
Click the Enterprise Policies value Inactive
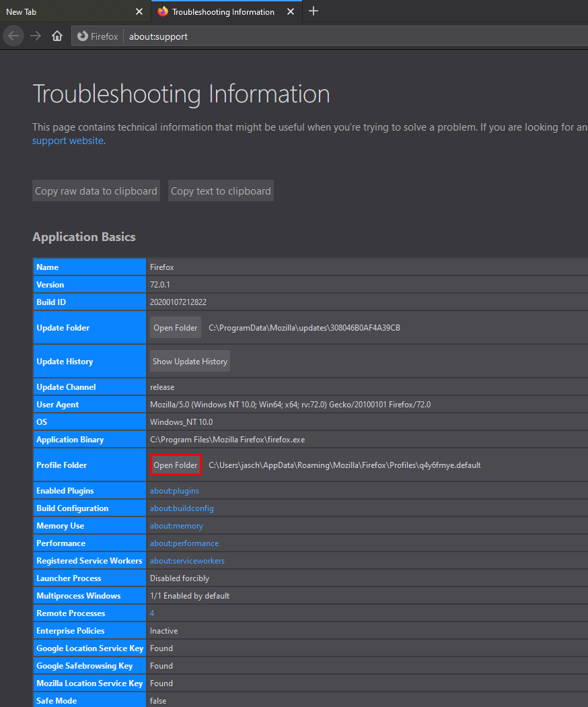(163, 631)
